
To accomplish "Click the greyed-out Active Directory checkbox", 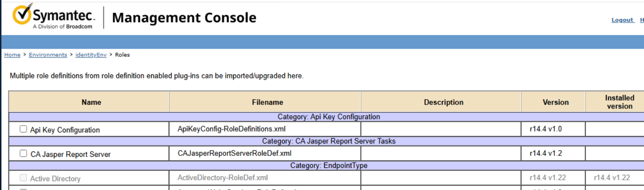I will point(24,178).
